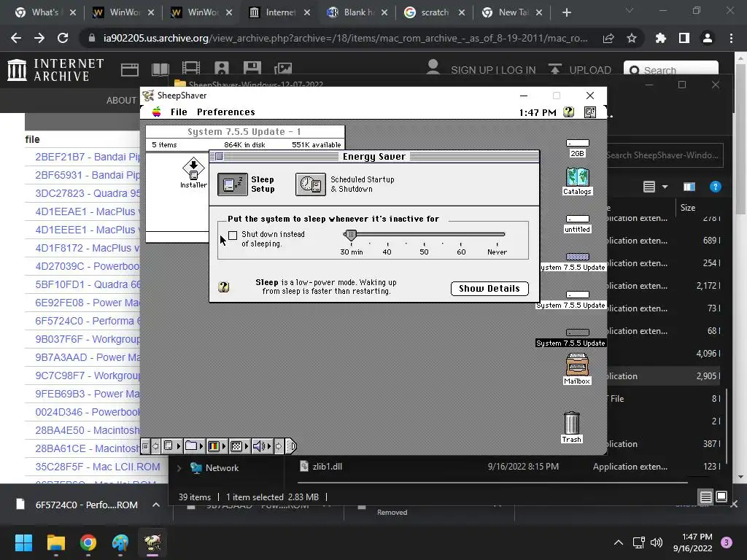Image resolution: width=747 pixels, height=560 pixels.
Task: Click in Search SheepShaver-Windo... field
Action: click(664, 155)
